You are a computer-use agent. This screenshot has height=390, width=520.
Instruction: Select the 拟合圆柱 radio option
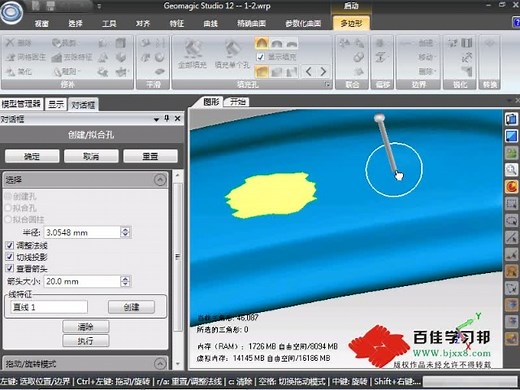coord(8,219)
